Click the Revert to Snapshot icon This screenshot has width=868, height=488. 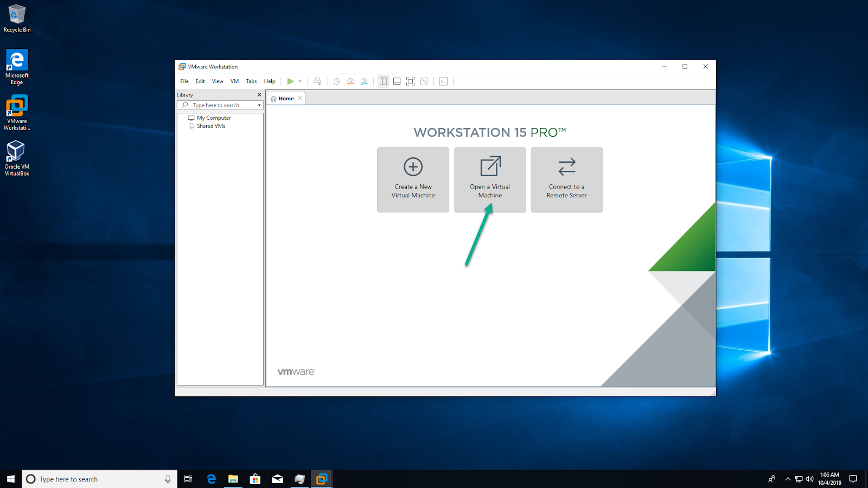click(350, 81)
